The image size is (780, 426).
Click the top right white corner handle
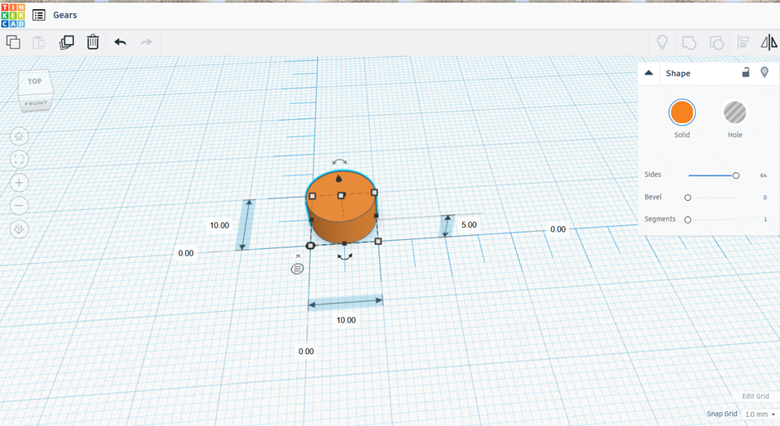[x=374, y=192]
